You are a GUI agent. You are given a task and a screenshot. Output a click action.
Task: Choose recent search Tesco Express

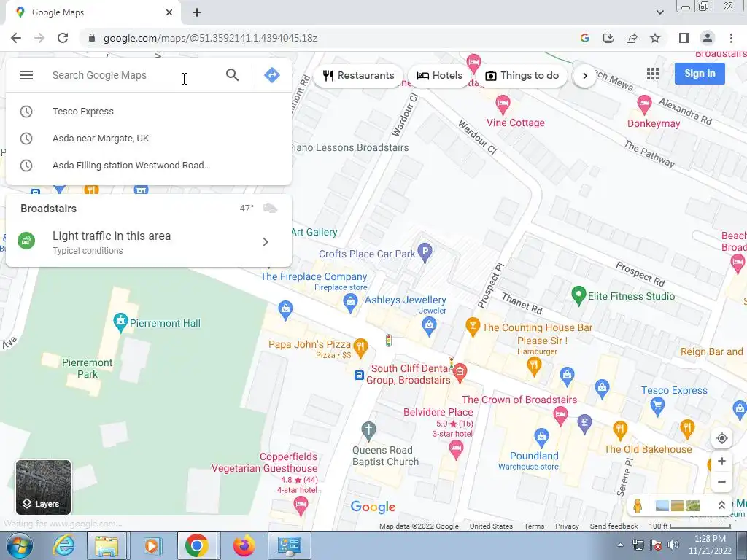point(149,112)
